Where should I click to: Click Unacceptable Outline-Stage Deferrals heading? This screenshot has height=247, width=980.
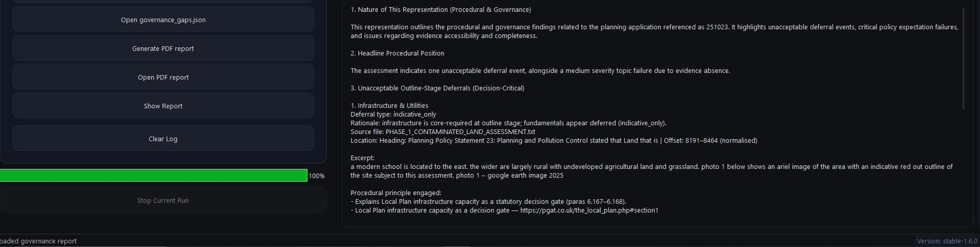pyautogui.click(x=437, y=88)
